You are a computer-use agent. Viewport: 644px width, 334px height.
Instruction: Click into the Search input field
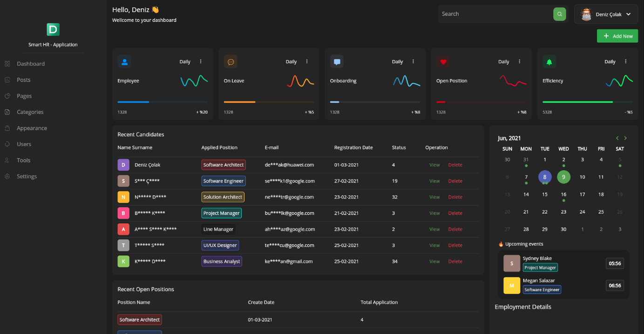[494, 14]
